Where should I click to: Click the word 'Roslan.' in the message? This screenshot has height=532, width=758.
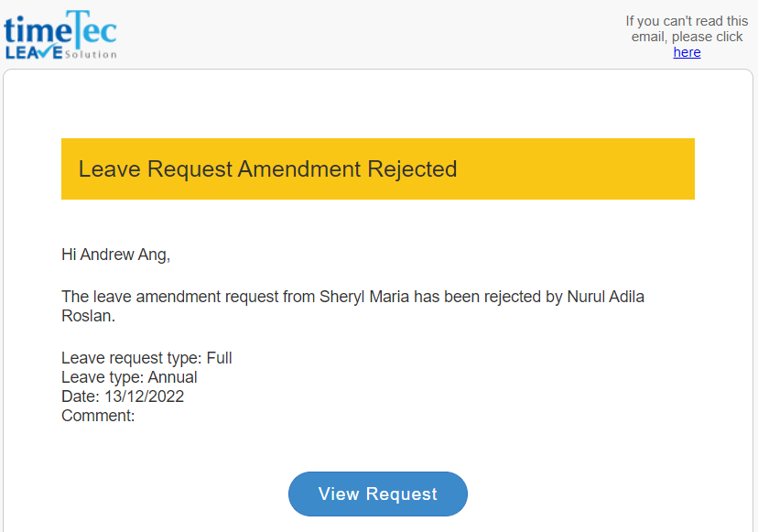click(88, 316)
